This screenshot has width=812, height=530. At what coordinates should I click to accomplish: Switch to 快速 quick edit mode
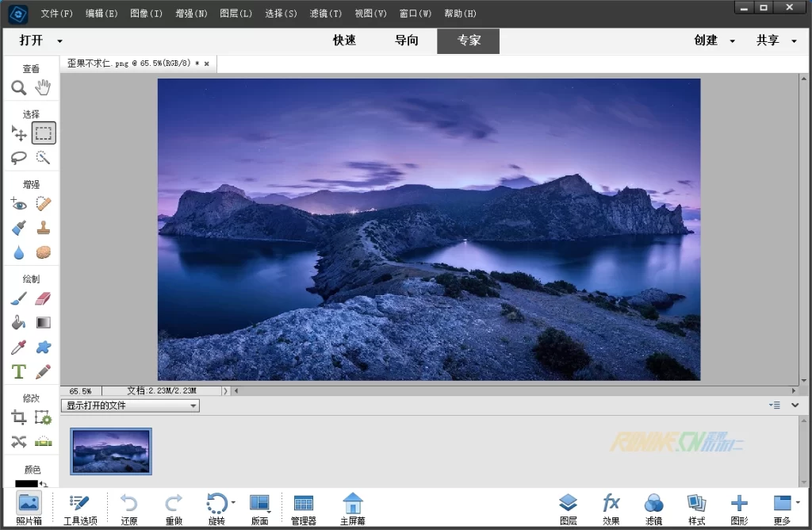pos(344,40)
